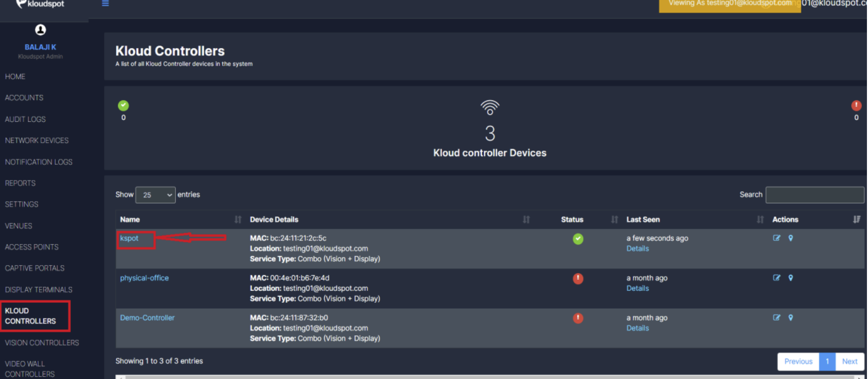Click the kloudspot logo
This screenshot has width=868, height=379.
[40, 4]
